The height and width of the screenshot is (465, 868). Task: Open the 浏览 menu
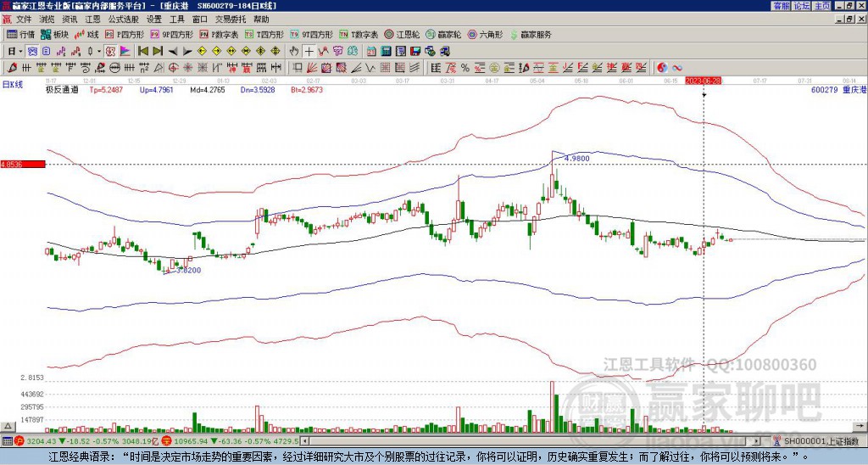click(47, 20)
